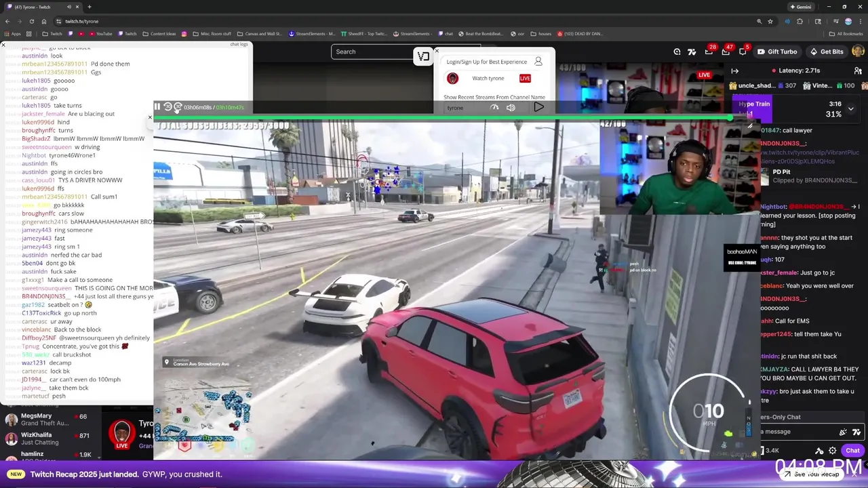Click the Chrome profile avatar
Image resolution: width=868 pixels, height=488 pixels.
click(x=848, y=21)
